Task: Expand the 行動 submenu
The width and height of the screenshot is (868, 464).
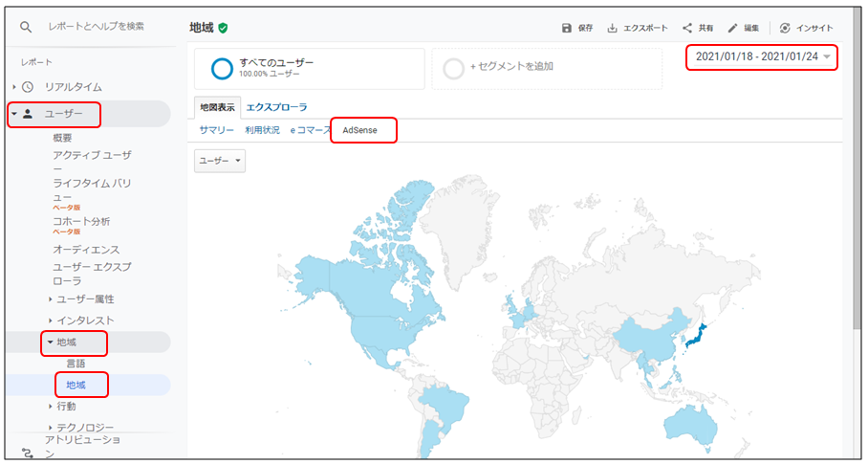Action: [51, 407]
